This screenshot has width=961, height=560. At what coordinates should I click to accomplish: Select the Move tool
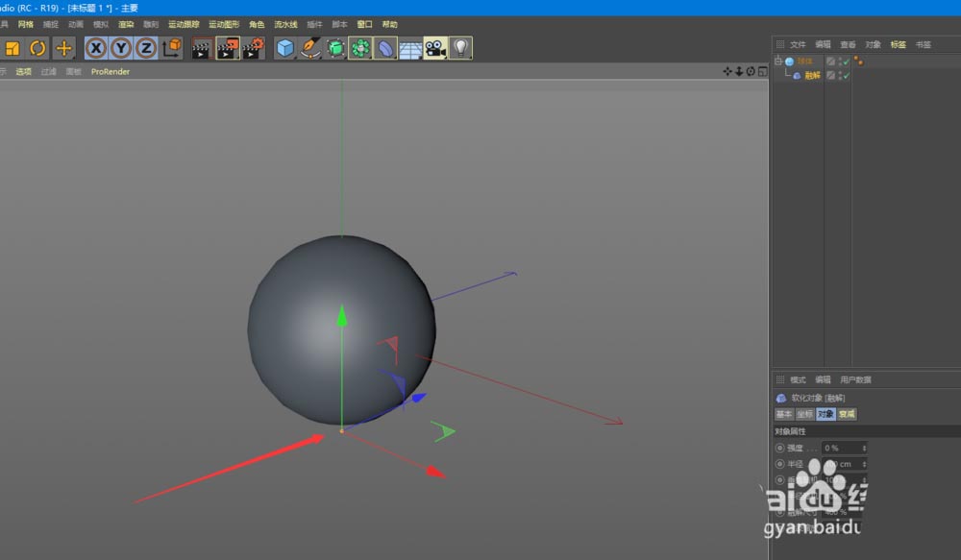pos(63,48)
